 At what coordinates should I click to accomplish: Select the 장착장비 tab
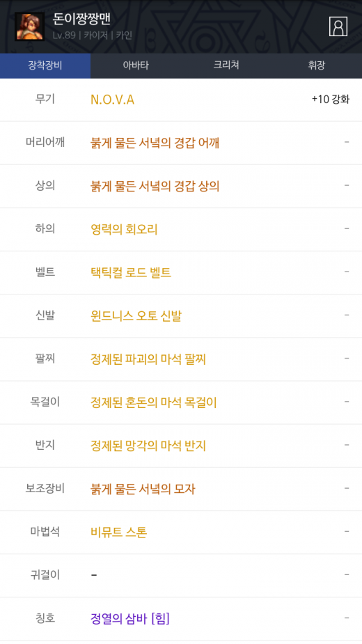45,65
